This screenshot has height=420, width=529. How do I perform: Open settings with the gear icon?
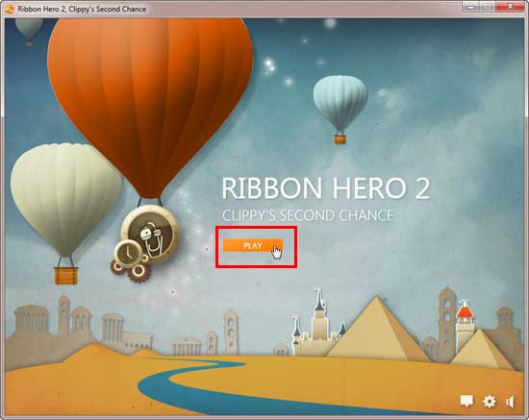(x=490, y=401)
